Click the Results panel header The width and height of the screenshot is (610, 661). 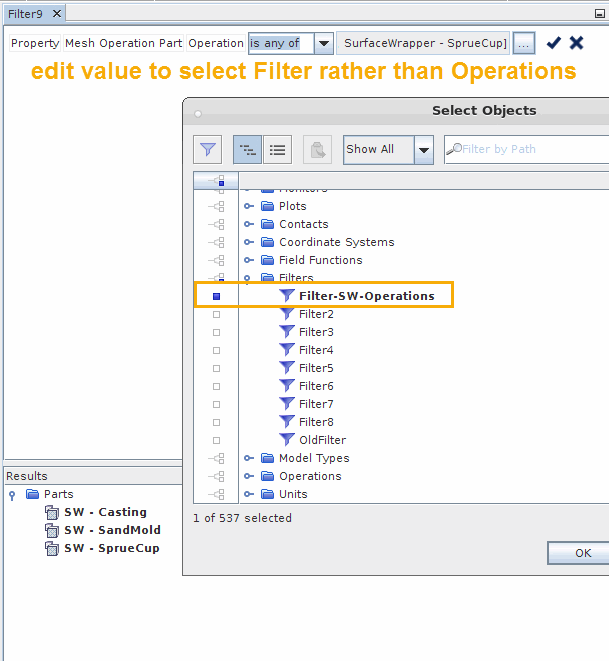[x=93, y=476]
